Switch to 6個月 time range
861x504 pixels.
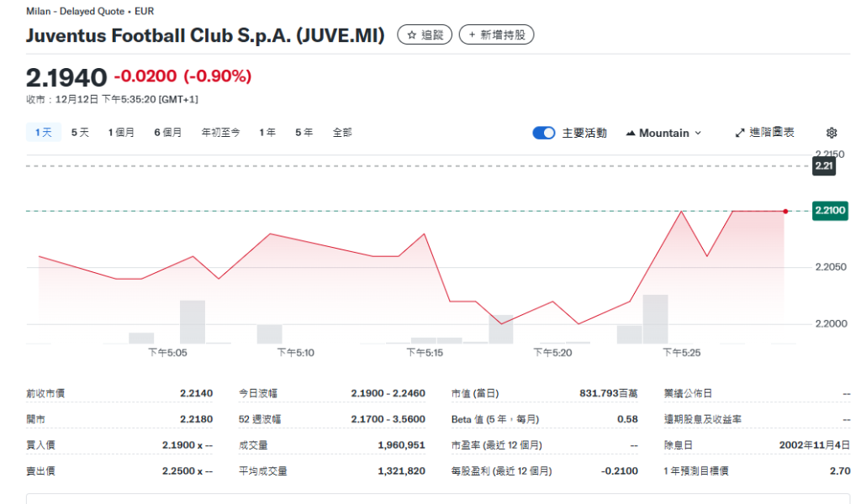(x=167, y=133)
